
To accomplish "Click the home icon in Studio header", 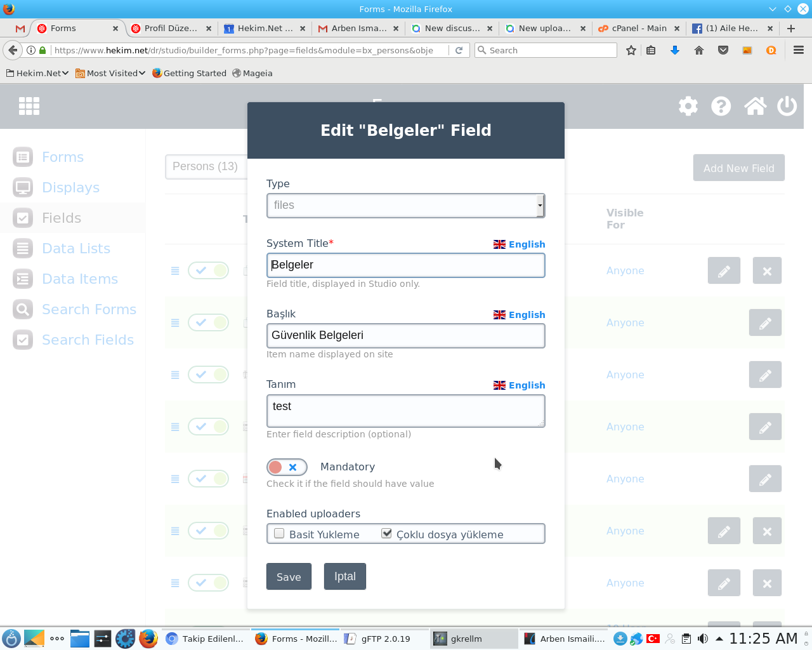I will (x=754, y=106).
